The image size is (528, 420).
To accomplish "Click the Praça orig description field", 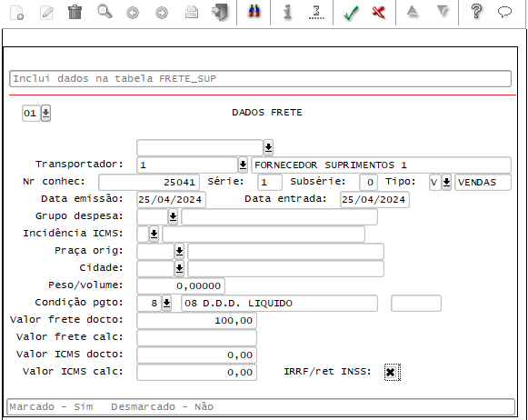I will [x=286, y=252].
